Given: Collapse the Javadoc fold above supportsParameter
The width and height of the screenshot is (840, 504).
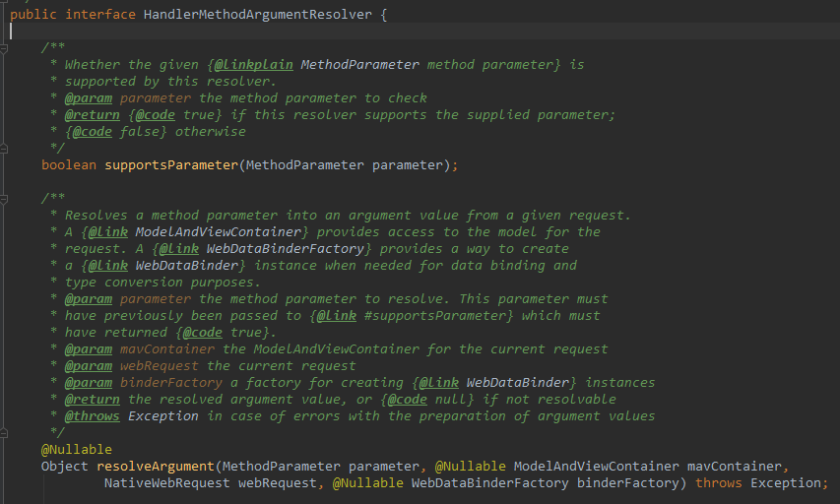Looking at the screenshot, I should tap(4, 49).
